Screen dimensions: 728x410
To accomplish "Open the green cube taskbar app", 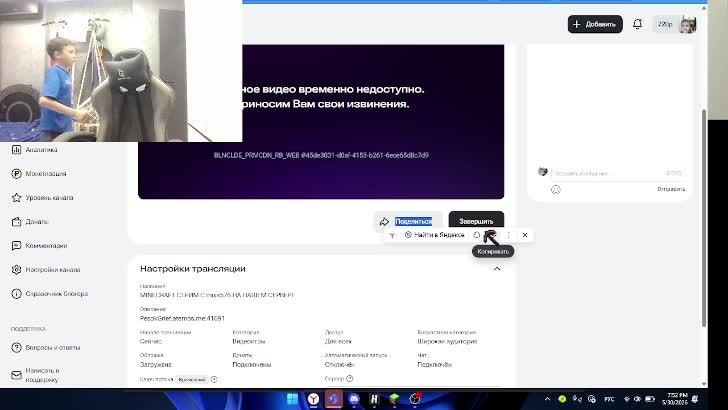I will click(x=394, y=399).
